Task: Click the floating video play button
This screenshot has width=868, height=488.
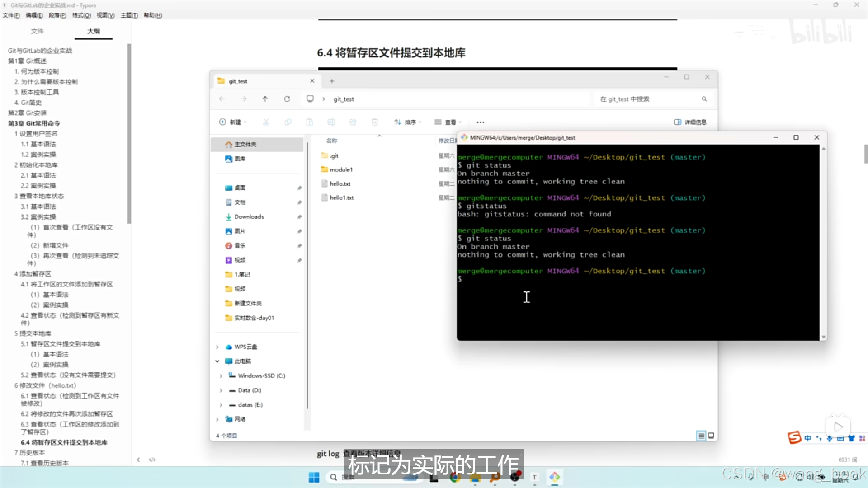Action: [838, 427]
